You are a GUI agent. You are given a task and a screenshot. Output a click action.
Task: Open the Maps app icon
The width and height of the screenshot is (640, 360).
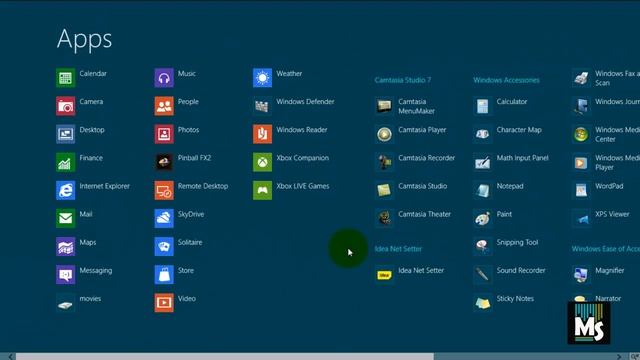pos(65,247)
